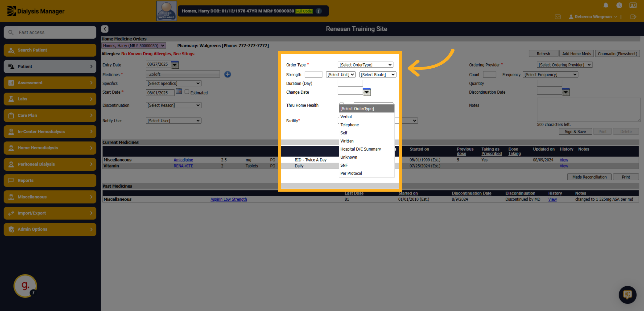Click the logout icon beside user name
This screenshot has height=311, width=644.
(x=633, y=17)
